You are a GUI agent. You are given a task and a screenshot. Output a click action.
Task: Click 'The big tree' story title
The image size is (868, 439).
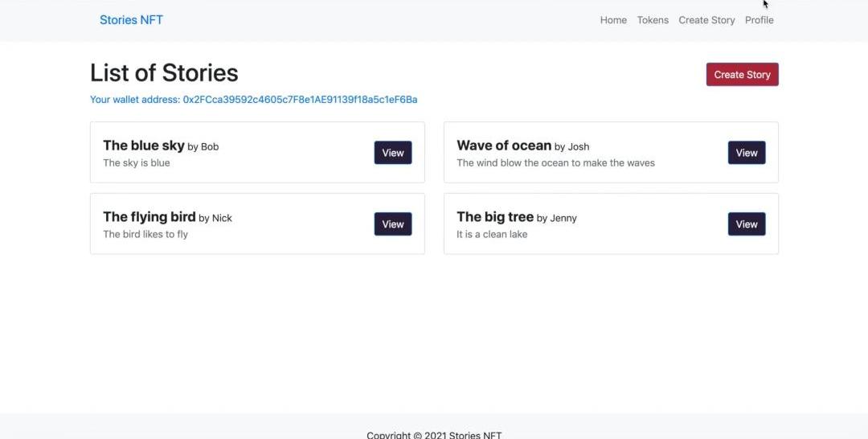coord(495,217)
